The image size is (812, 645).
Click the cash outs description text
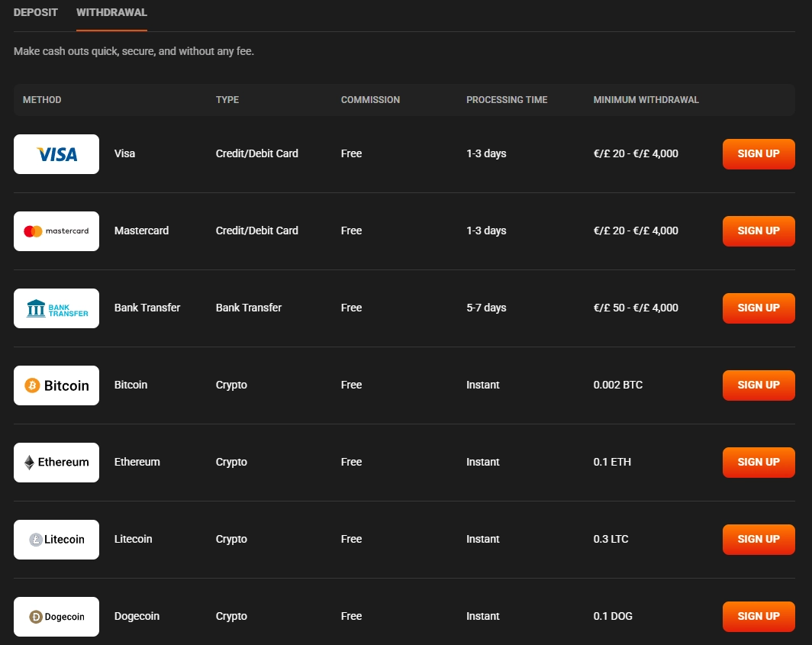pyautogui.click(x=134, y=51)
